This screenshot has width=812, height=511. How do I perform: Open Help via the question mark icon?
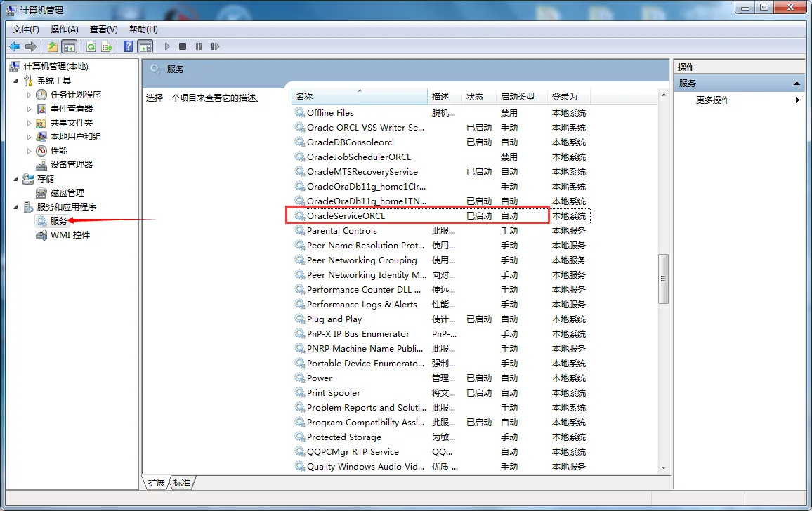[x=128, y=46]
